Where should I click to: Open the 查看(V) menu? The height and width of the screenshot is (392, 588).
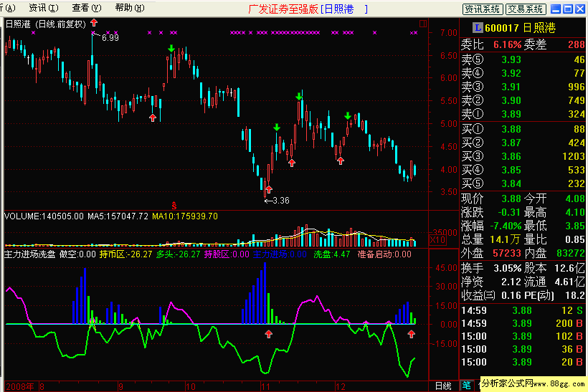point(87,8)
